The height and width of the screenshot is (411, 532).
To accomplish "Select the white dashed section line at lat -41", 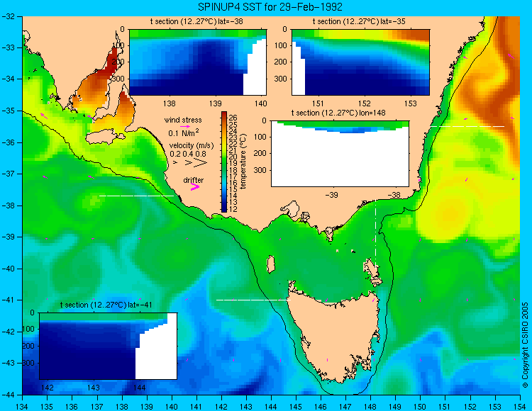I will (253, 300).
